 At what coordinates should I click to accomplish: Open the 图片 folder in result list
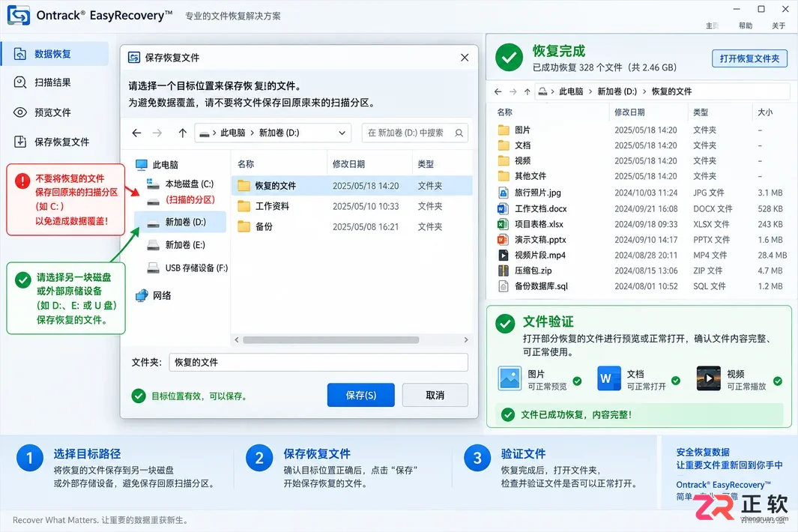514,130
